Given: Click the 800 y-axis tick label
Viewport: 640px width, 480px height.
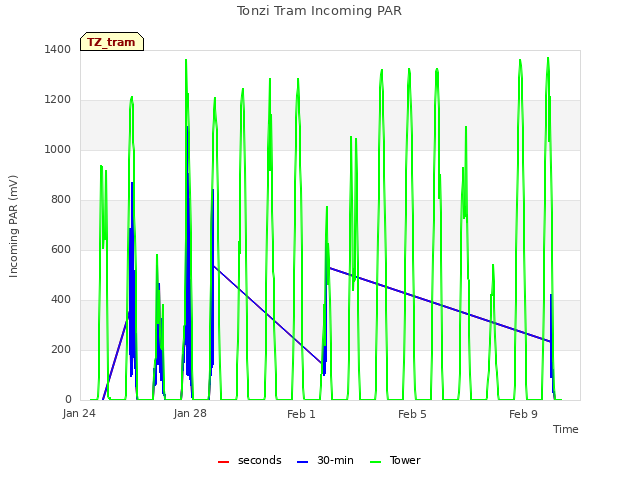Looking at the screenshot, I should coord(61,200).
